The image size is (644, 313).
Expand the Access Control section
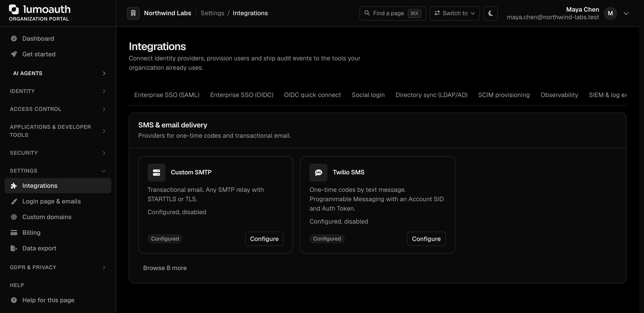click(x=58, y=109)
